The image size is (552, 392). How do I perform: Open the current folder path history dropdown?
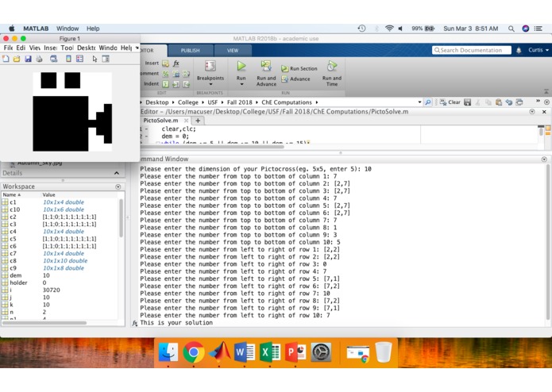(x=419, y=102)
